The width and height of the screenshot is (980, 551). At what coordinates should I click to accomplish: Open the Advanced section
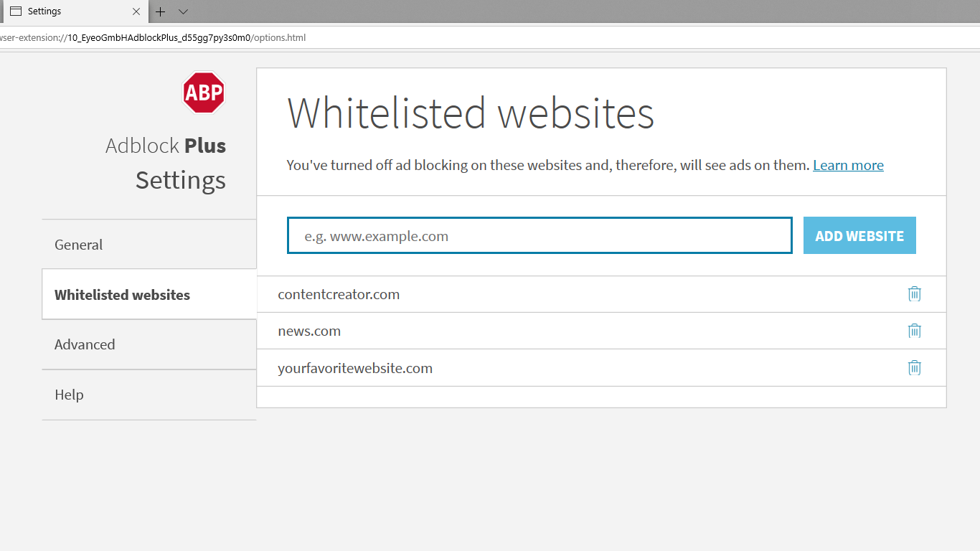point(85,344)
